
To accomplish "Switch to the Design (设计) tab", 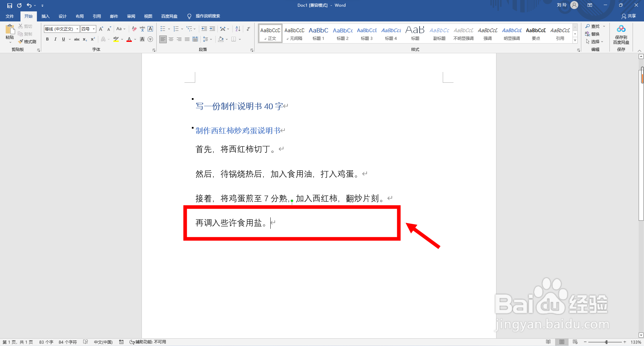I will (62, 16).
